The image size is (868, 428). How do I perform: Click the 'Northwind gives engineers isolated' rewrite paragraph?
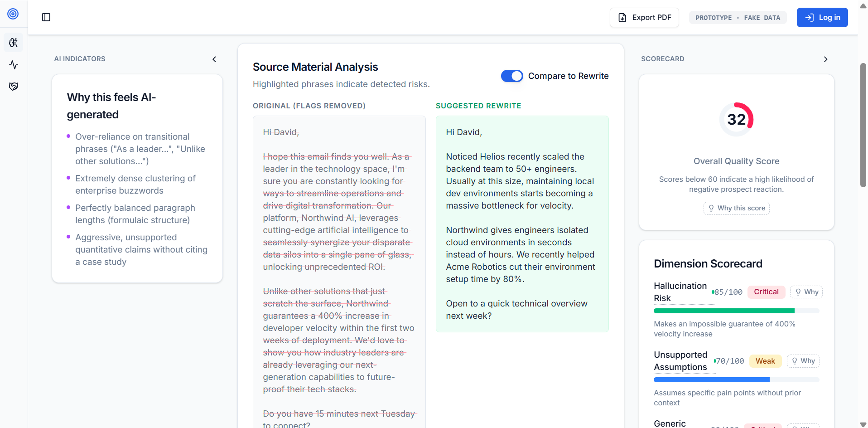click(x=521, y=255)
